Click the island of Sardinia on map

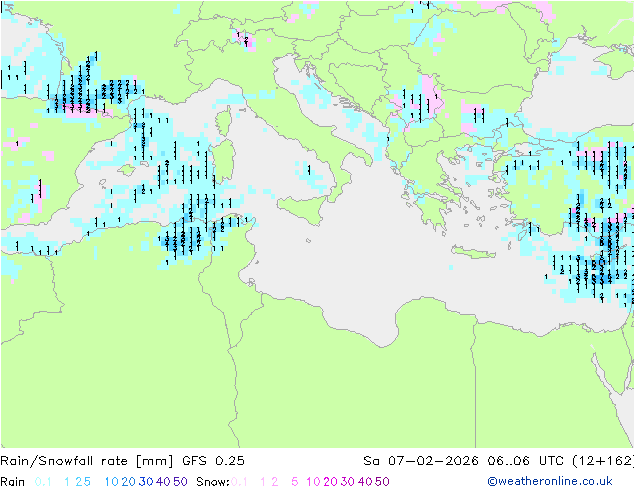(224, 162)
